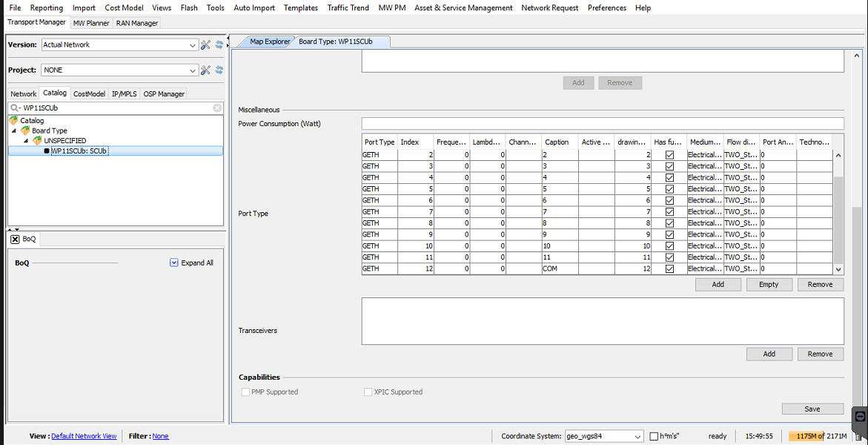Click the refresh icon next to Version
The width and height of the screenshot is (868, 445).
point(219,45)
